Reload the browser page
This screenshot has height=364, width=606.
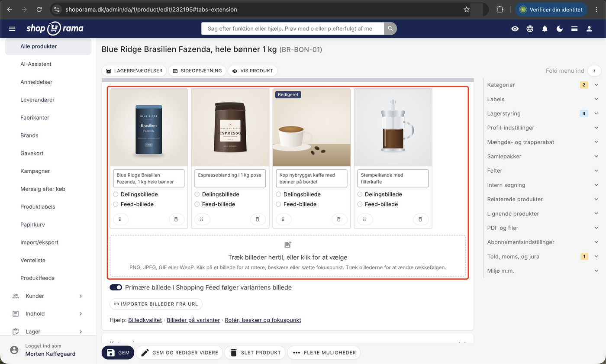pos(39,9)
